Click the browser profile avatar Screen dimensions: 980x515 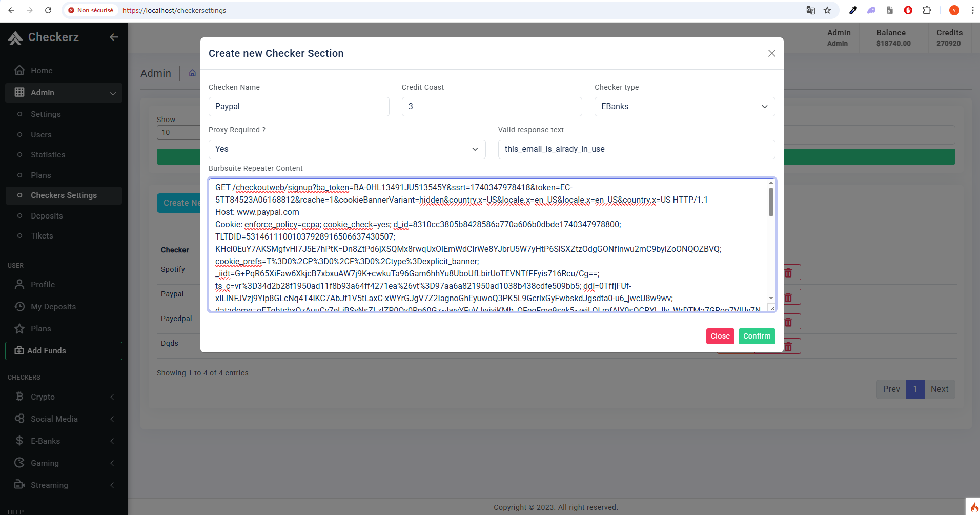[x=954, y=10]
